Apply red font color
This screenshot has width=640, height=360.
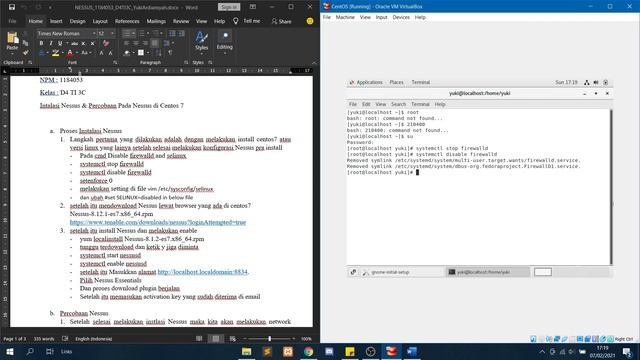pyautogui.click(x=70, y=53)
